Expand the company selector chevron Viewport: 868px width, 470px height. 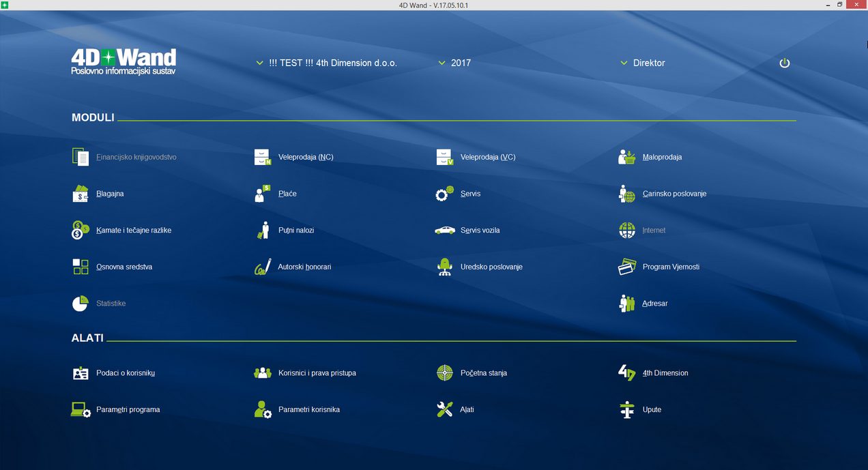259,63
